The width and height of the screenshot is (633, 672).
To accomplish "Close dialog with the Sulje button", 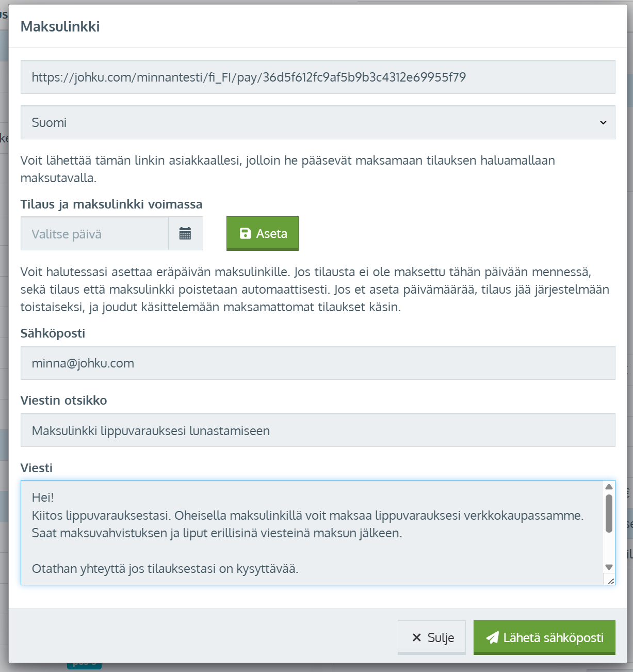I will 432,637.
